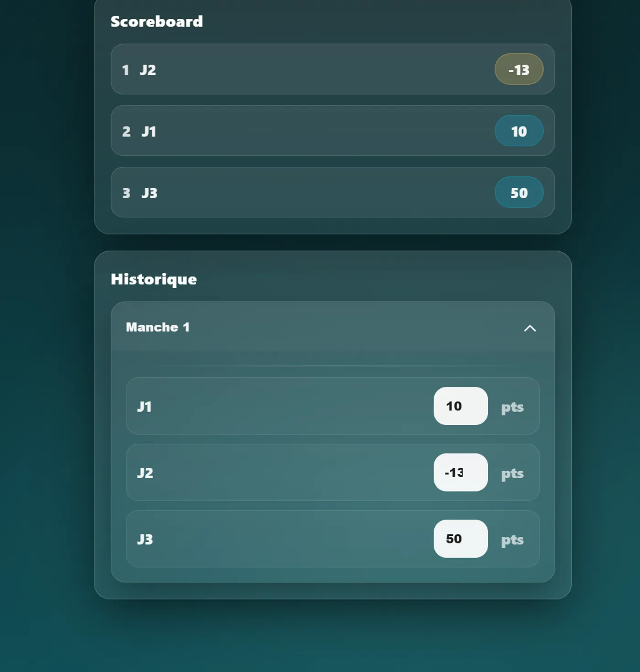This screenshot has height=672, width=640.
Task: Edit J2's score input showing -13
Action: [460, 472]
